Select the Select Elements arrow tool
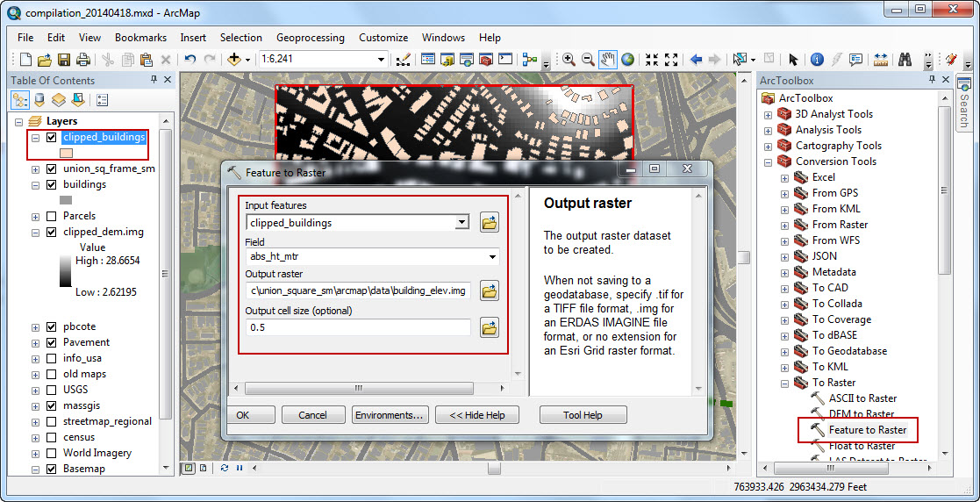The image size is (980, 502). 793,60
